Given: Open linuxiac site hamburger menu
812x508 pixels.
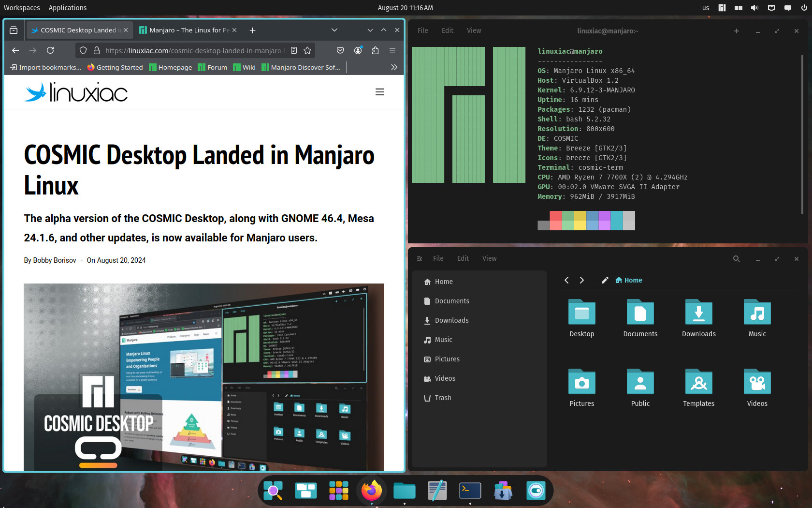Looking at the screenshot, I should click(380, 92).
